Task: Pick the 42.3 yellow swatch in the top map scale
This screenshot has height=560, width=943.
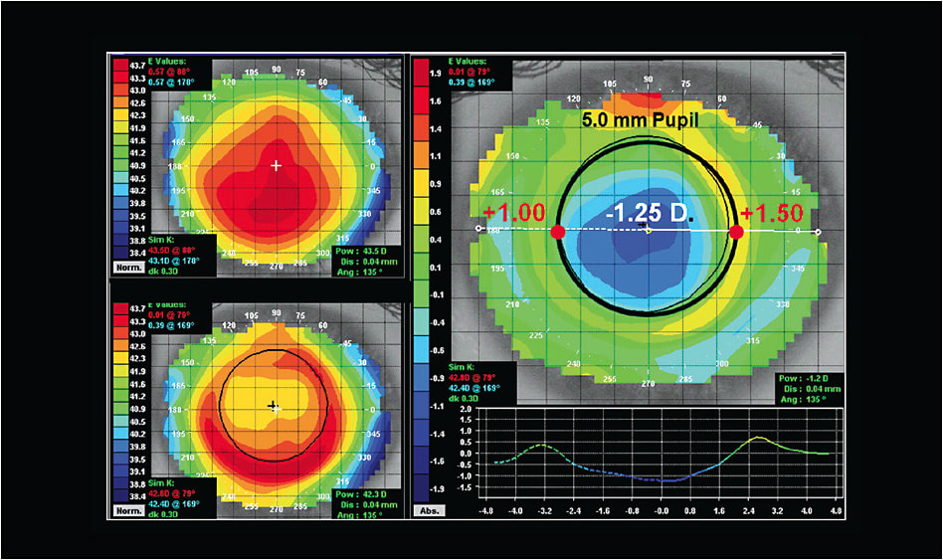Action: (121, 115)
